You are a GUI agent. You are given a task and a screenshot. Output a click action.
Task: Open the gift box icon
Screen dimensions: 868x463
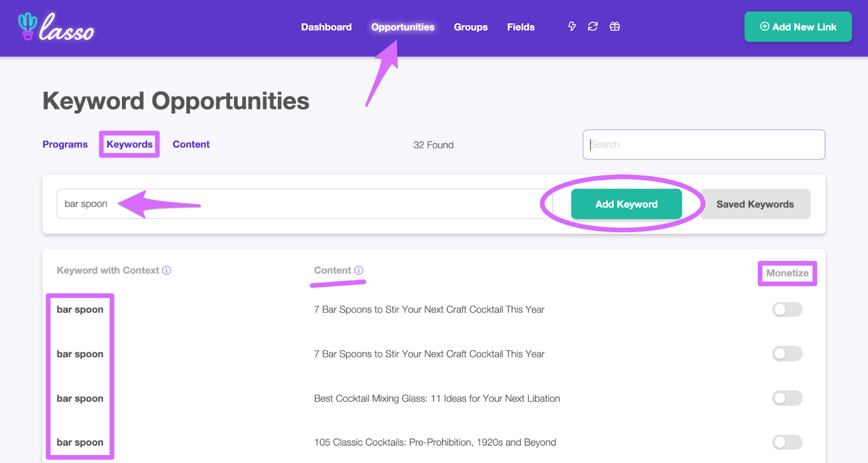615,27
